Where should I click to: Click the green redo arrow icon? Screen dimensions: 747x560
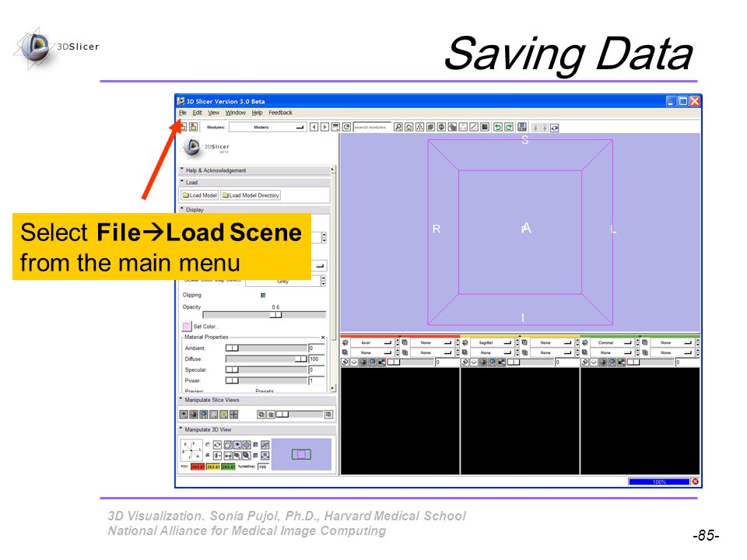[x=509, y=127]
